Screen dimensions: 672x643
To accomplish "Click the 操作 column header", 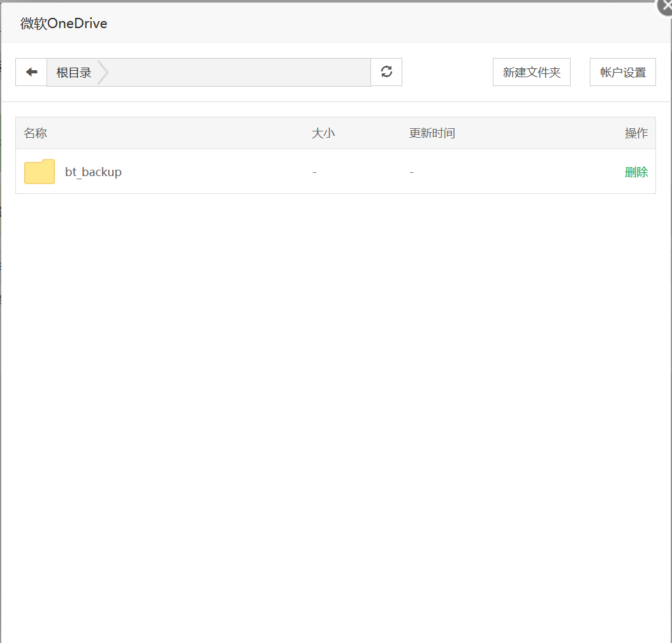I will tap(636, 133).
